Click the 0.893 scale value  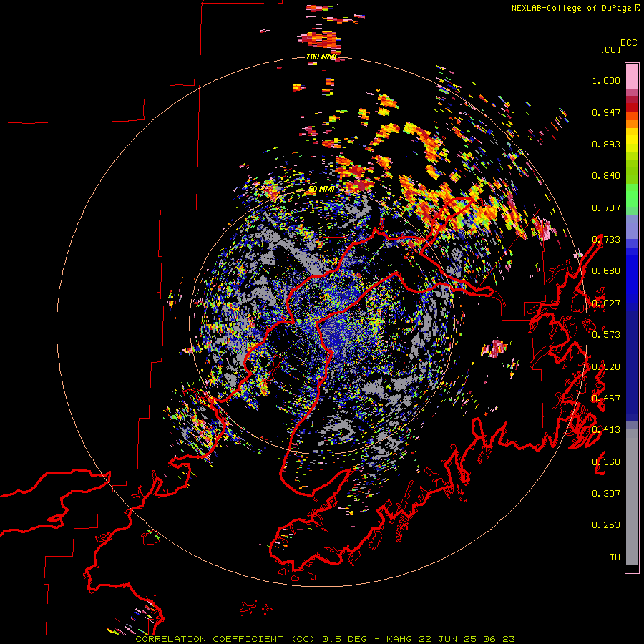pos(606,144)
